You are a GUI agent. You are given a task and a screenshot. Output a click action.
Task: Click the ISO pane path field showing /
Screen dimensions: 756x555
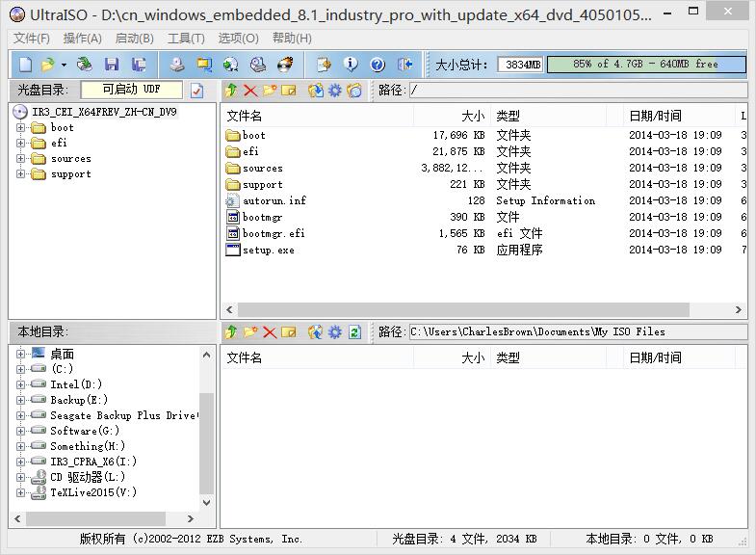578,91
